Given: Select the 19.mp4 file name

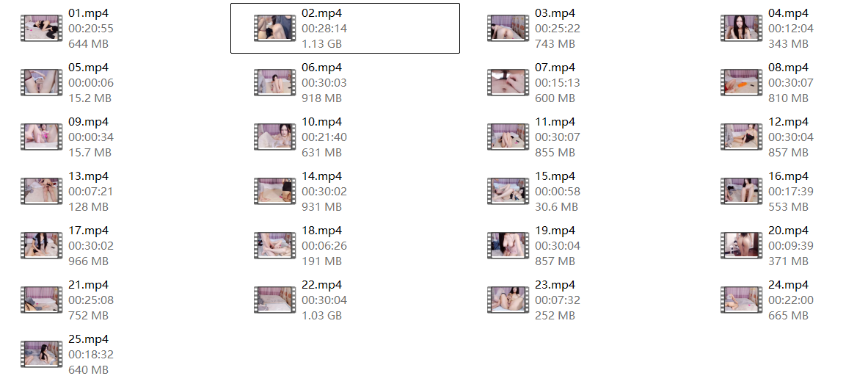Looking at the screenshot, I should [x=555, y=231].
